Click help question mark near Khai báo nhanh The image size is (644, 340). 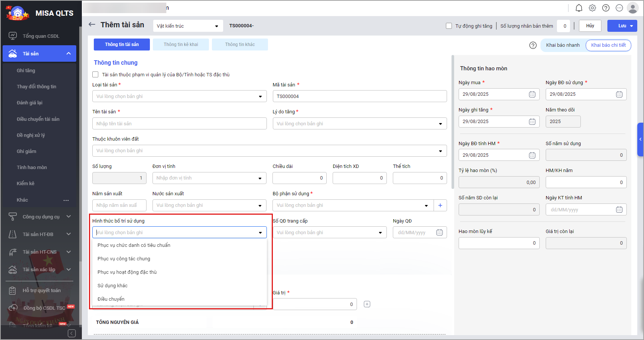[533, 45]
